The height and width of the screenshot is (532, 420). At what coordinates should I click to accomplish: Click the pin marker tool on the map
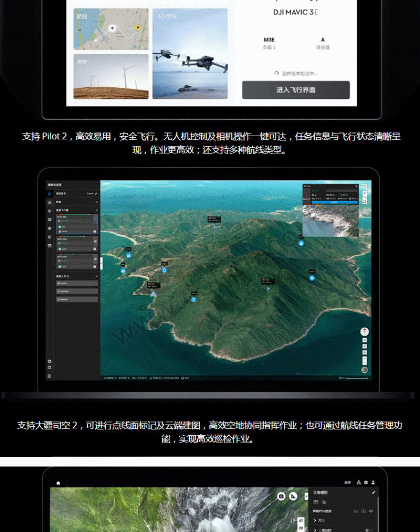(x=365, y=193)
